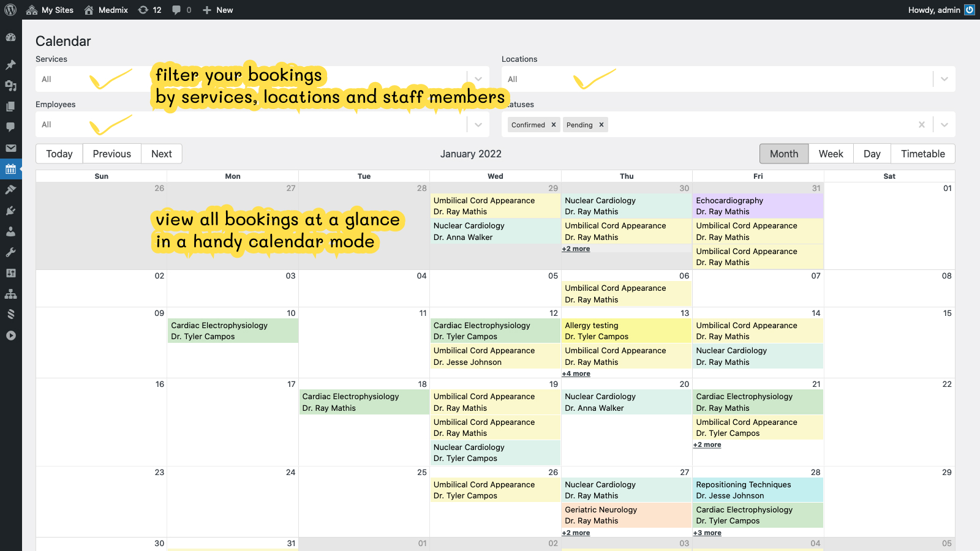Viewport: 980px width, 551px height.
Task: Open Cardiac Electrophysiology booking on the 18th
Action: [364, 402]
